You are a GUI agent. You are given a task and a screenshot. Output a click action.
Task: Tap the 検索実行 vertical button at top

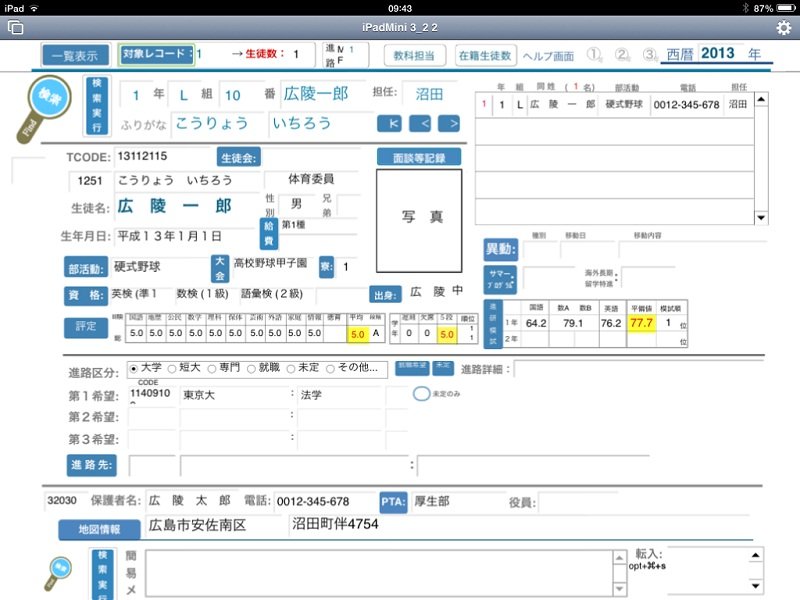click(x=97, y=105)
